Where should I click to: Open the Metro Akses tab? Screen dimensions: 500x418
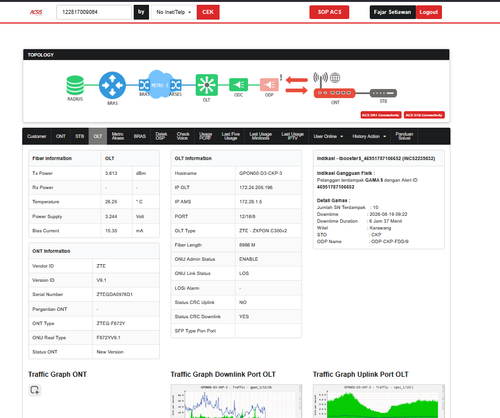pyautogui.click(x=118, y=136)
